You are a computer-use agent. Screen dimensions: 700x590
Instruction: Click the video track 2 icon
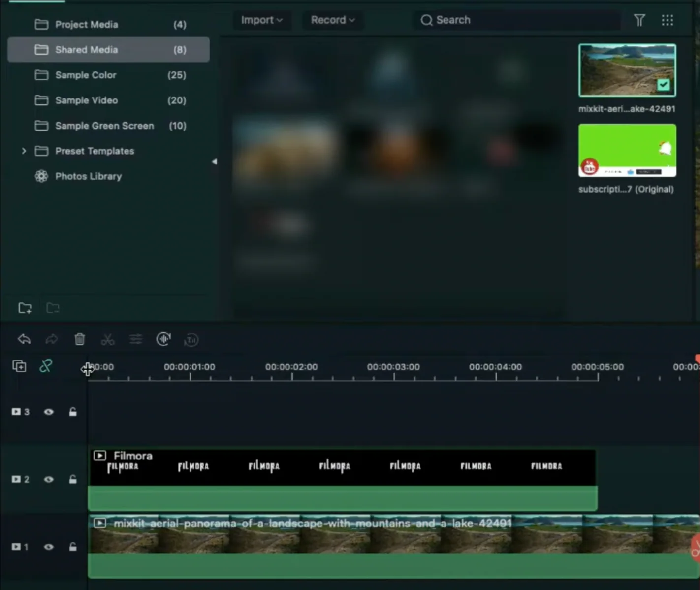click(20, 479)
